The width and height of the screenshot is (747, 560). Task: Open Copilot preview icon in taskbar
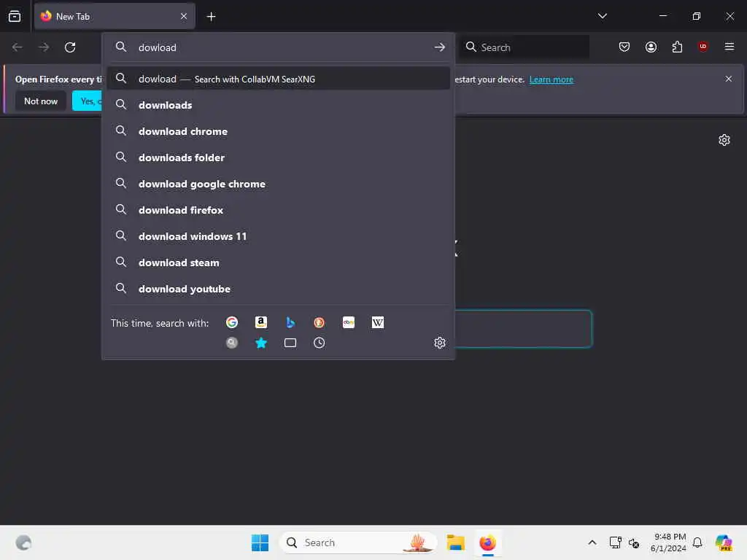tap(724, 542)
